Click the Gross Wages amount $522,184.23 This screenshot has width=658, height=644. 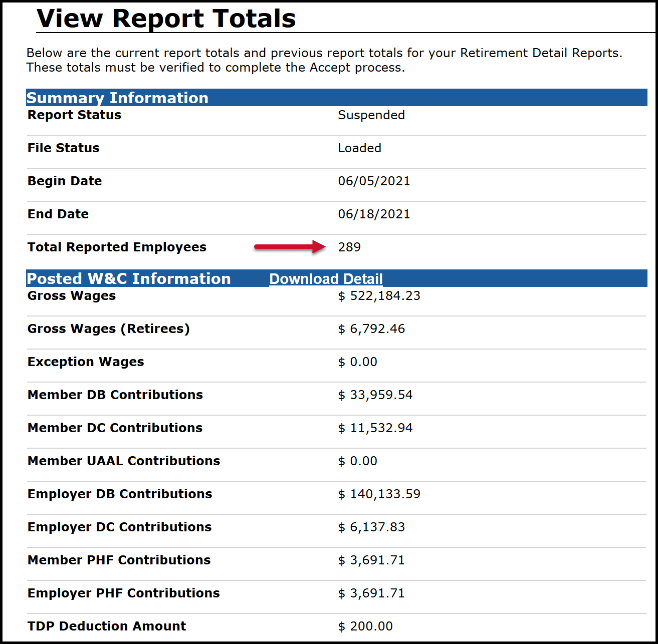(379, 296)
